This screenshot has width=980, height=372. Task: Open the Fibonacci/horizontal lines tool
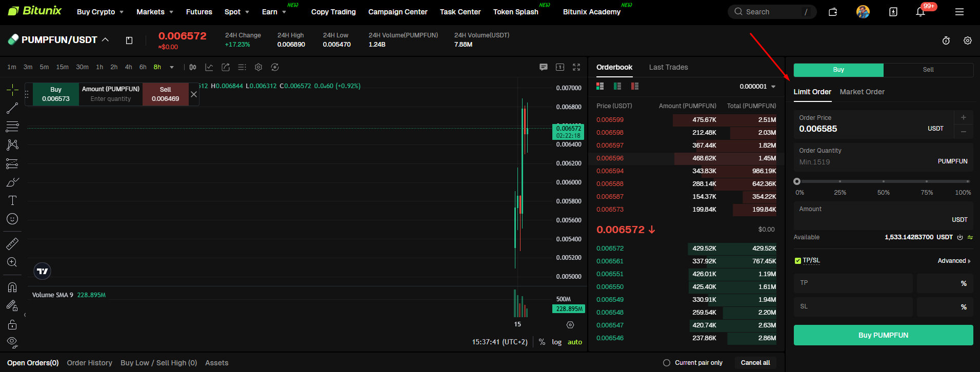(x=12, y=127)
